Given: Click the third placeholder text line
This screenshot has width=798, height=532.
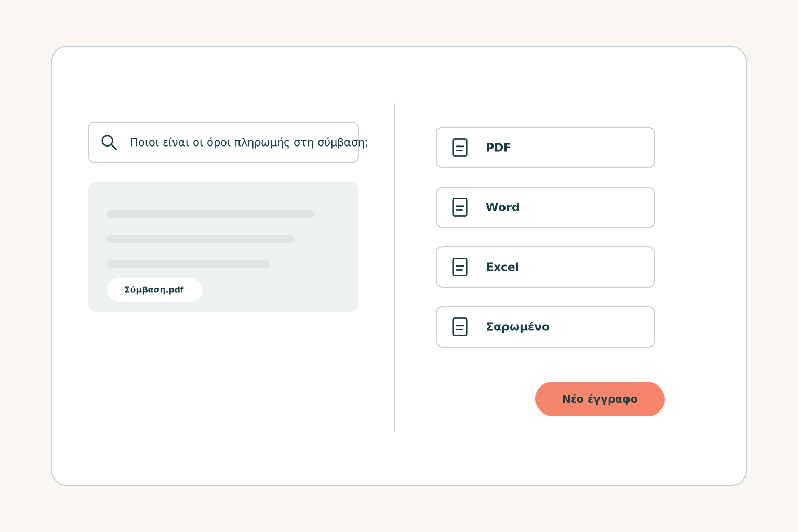Looking at the screenshot, I should tap(188, 264).
